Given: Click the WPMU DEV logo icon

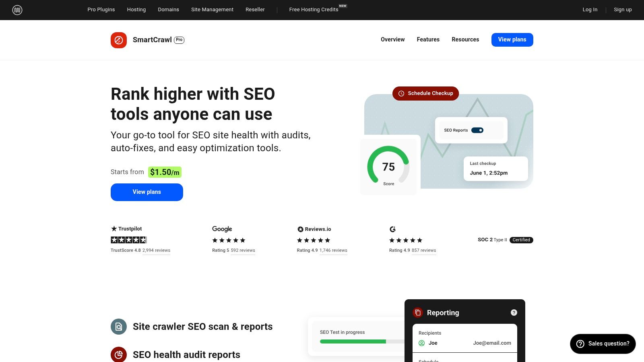Looking at the screenshot, I should point(17,10).
